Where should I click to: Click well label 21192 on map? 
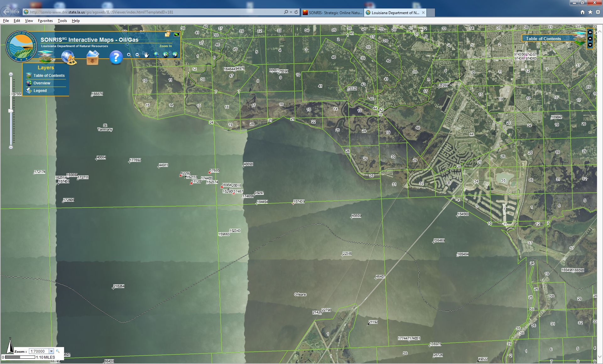tap(373, 322)
